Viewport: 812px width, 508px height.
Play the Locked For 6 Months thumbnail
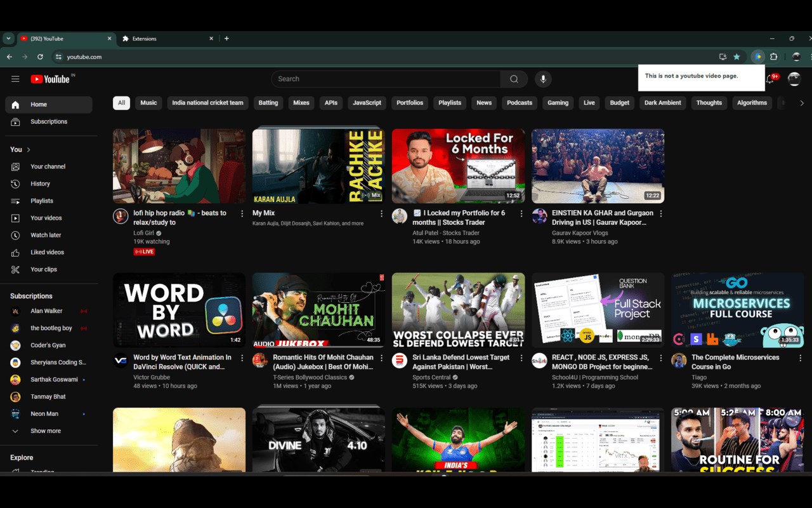point(458,166)
